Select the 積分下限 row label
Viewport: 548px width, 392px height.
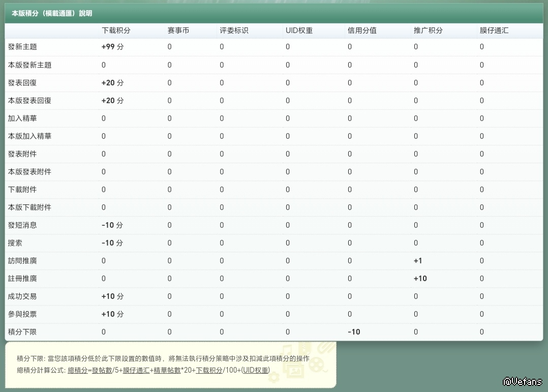(x=22, y=333)
